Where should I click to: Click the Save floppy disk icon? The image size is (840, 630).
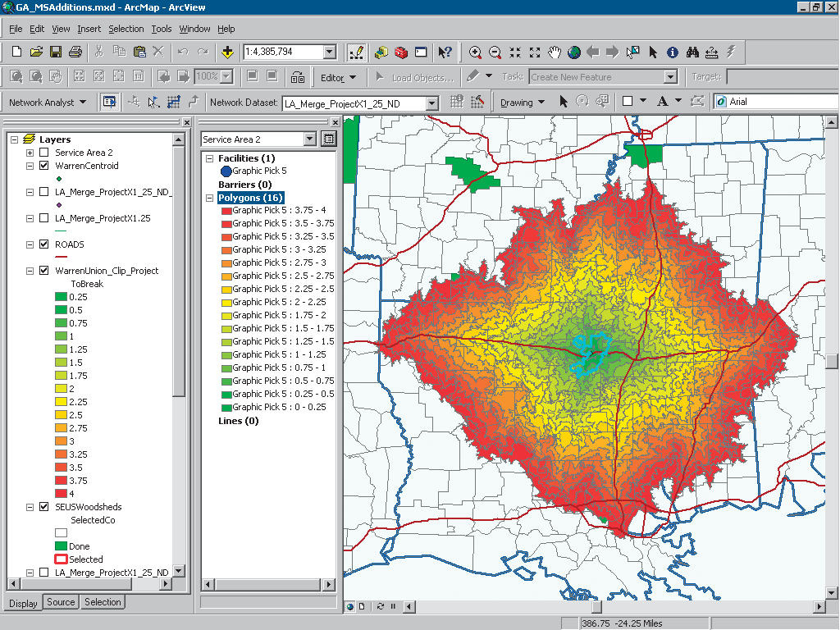56,52
